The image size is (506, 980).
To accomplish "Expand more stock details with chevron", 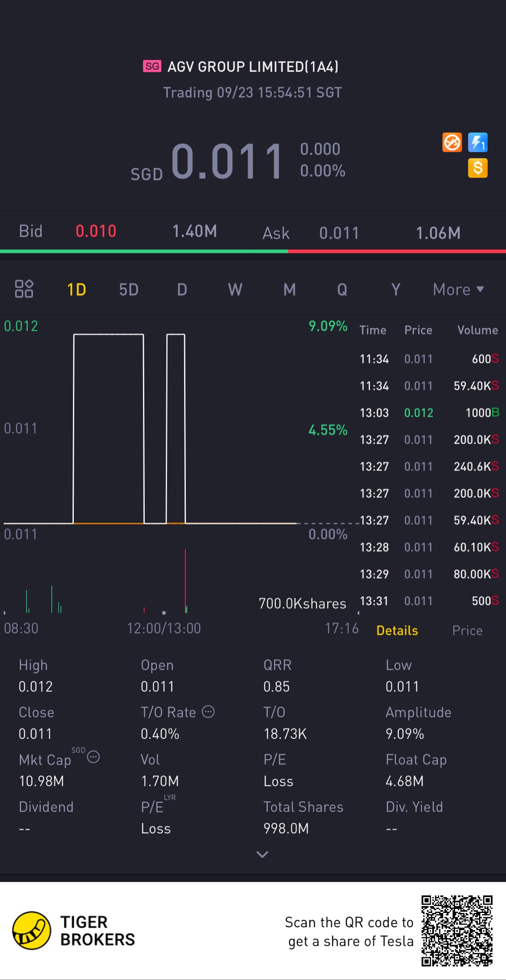I will 262,854.
